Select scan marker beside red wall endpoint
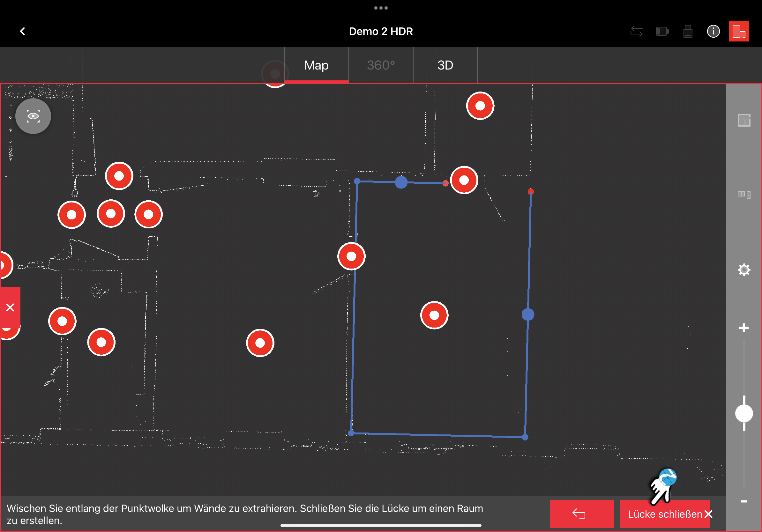 464,180
